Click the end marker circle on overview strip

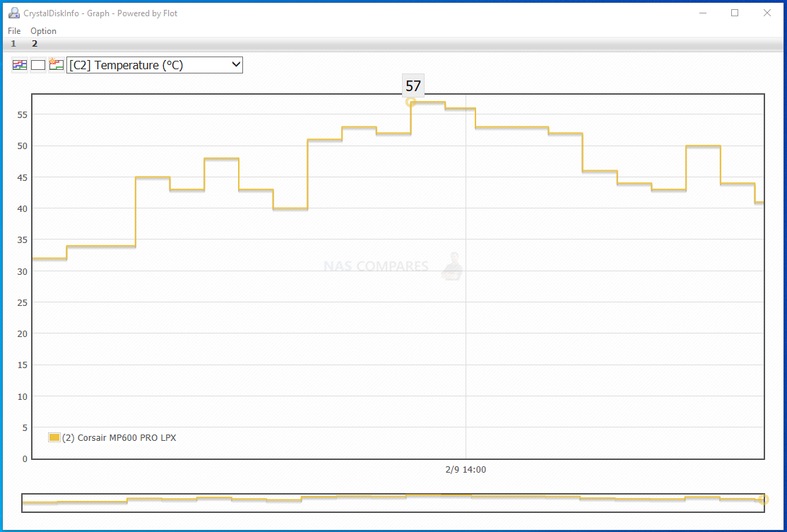point(763,500)
